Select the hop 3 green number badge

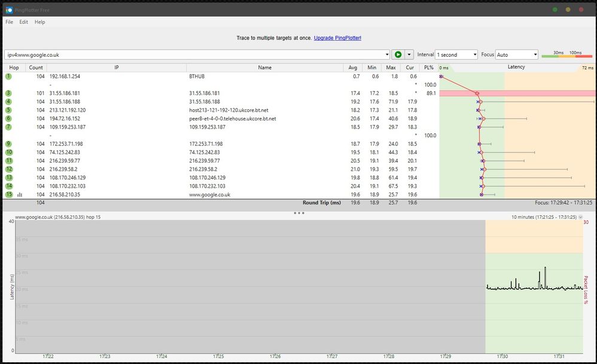pos(9,93)
